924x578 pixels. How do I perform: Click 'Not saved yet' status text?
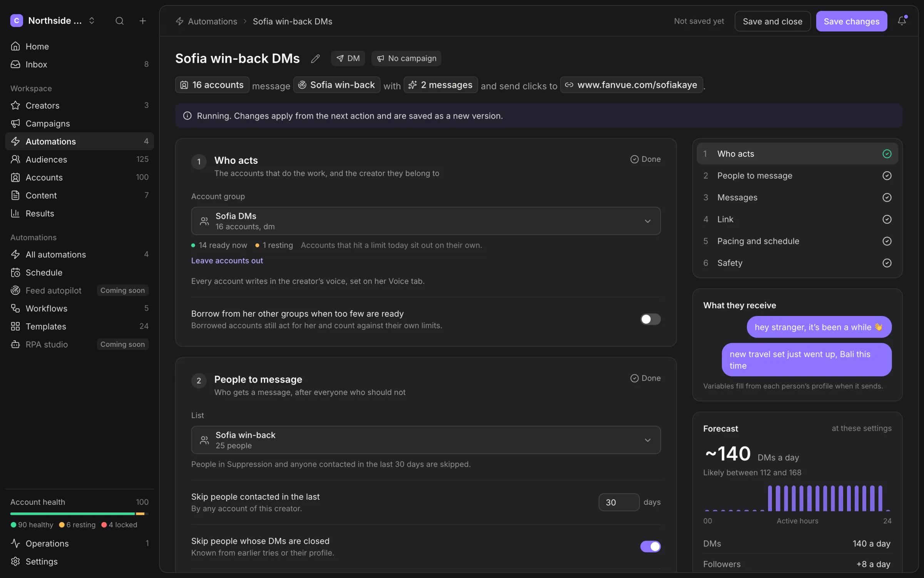click(x=699, y=21)
